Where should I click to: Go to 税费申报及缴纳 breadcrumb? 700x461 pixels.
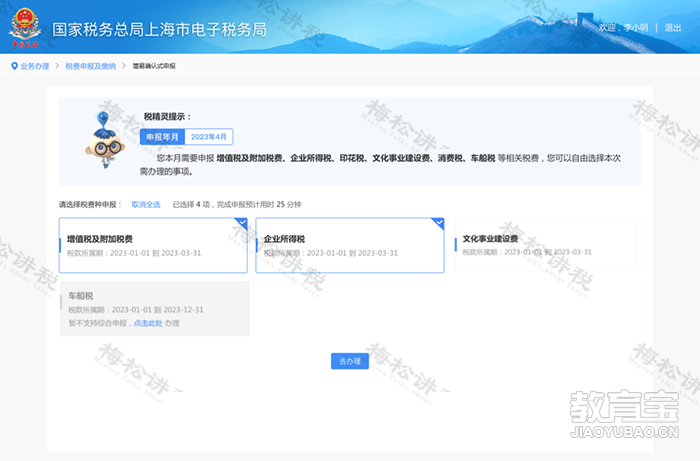91,66
